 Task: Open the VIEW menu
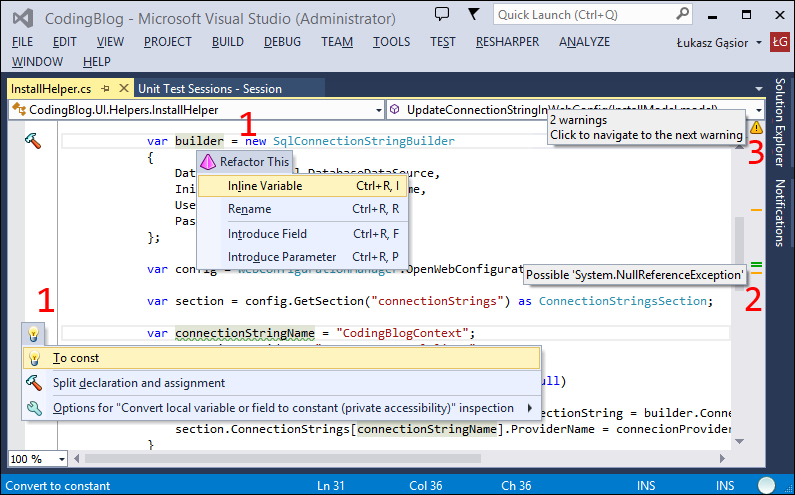click(x=110, y=42)
